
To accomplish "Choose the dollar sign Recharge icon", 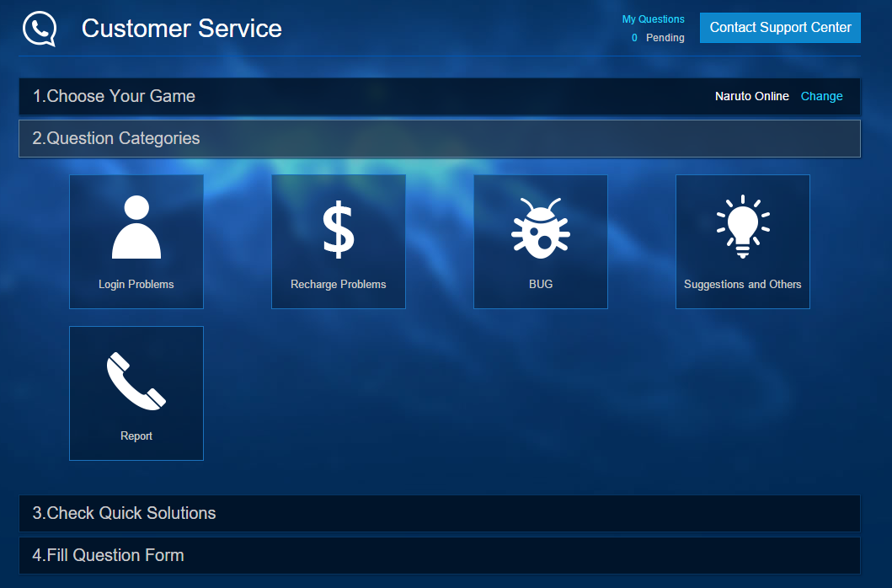I will (339, 229).
